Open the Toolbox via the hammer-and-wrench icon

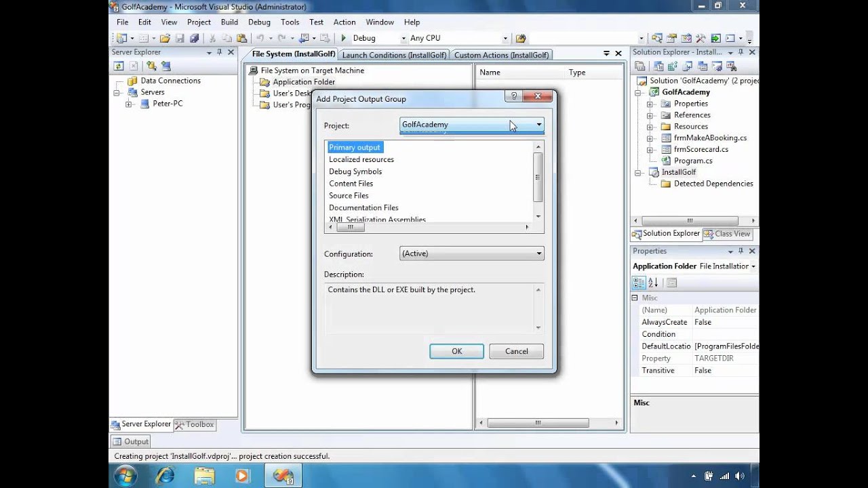click(x=701, y=39)
